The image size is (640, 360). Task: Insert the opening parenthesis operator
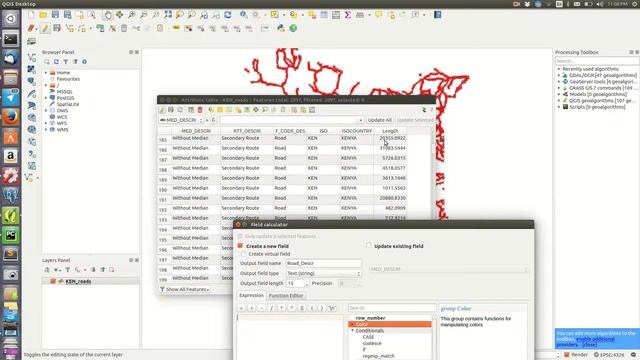pyautogui.click(x=312, y=308)
